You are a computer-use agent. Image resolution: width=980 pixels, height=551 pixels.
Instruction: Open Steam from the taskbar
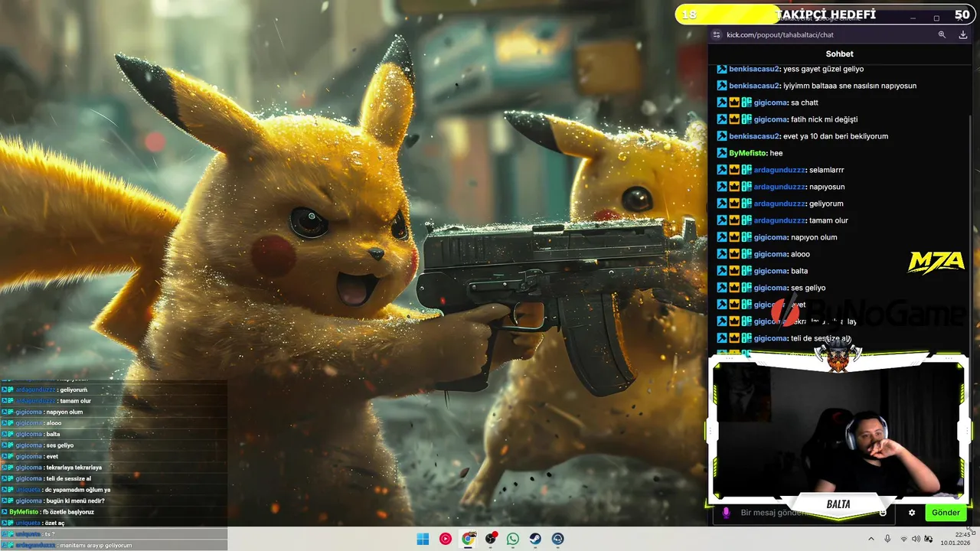tap(536, 539)
